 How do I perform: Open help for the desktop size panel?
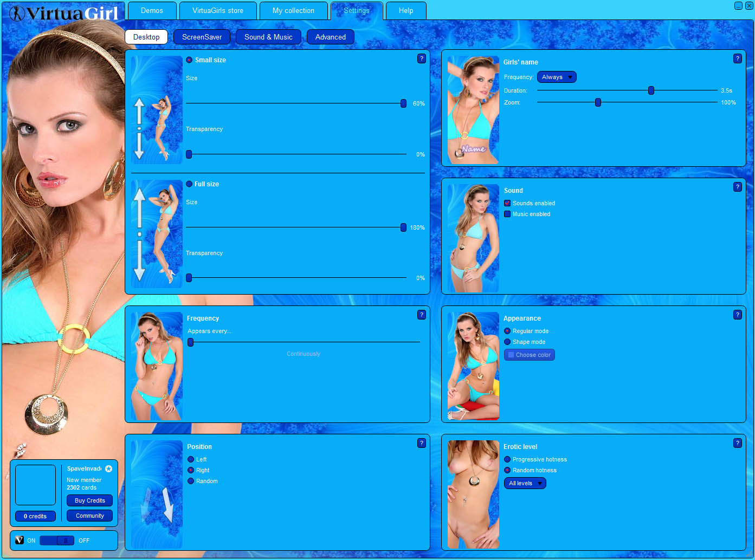[421, 58]
